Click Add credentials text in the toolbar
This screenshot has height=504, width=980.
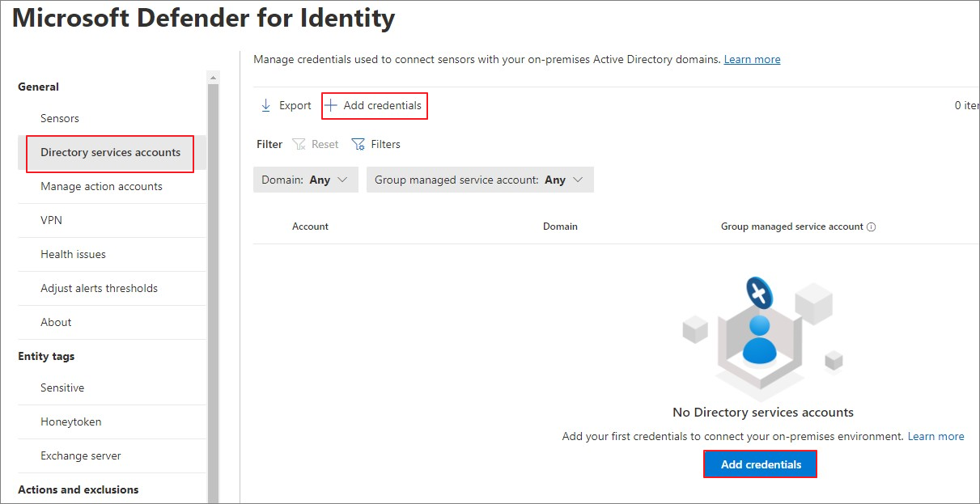point(383,105)
